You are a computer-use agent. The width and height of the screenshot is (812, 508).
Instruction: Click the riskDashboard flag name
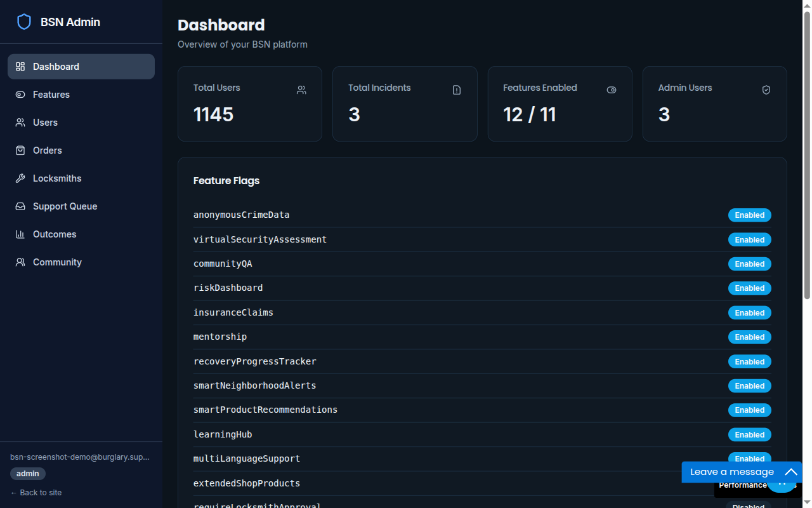(x=228, y=288)
